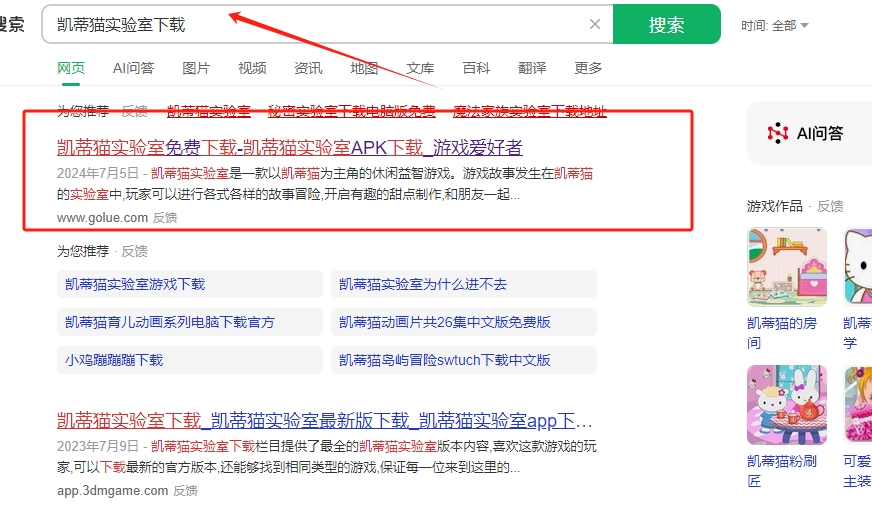Image resolution: width=872 pixels, height=516 pixels.
Task: Click top recommendation 秘密实验室下载电脑版免费
Action: [351, 111]
